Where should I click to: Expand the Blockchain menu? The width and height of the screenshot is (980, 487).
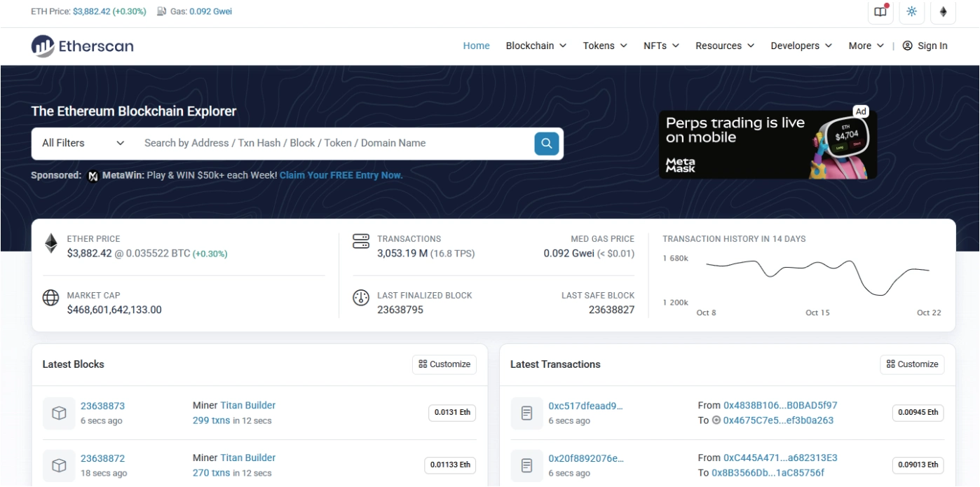[x=536, y=46]
